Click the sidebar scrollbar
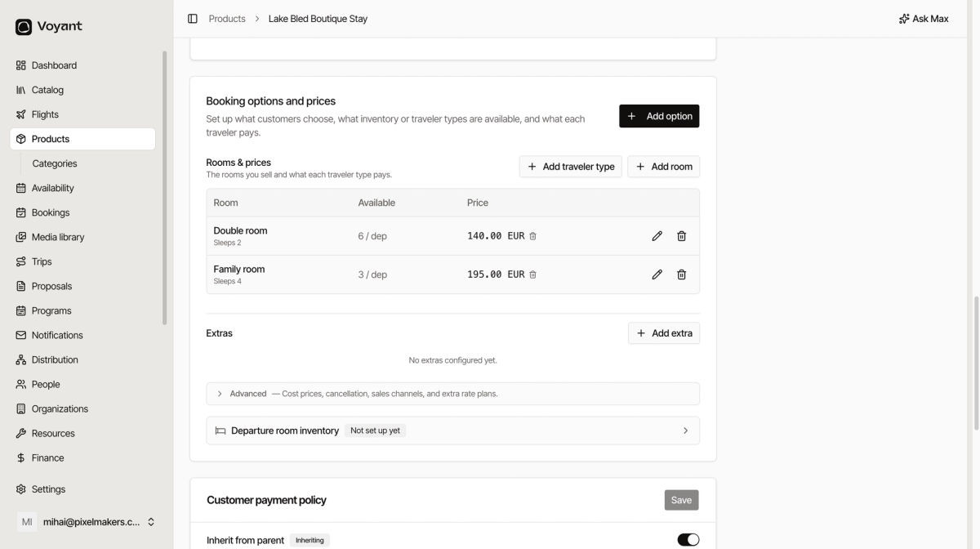This screenshot has width=980, height=549. pos(165,188)
